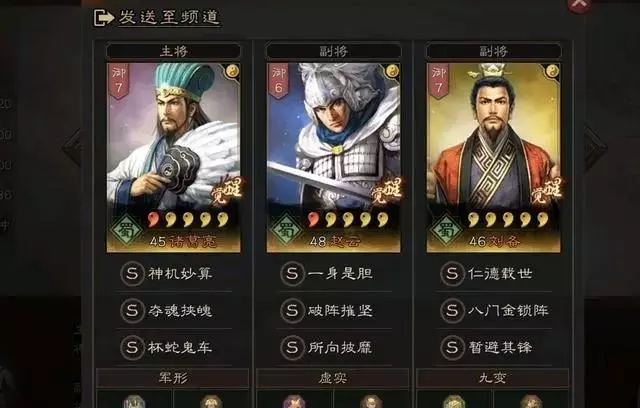Screen dimensions: 640x408
Task: Open the 发送至频道 link
Action: [x=169, y=17]
